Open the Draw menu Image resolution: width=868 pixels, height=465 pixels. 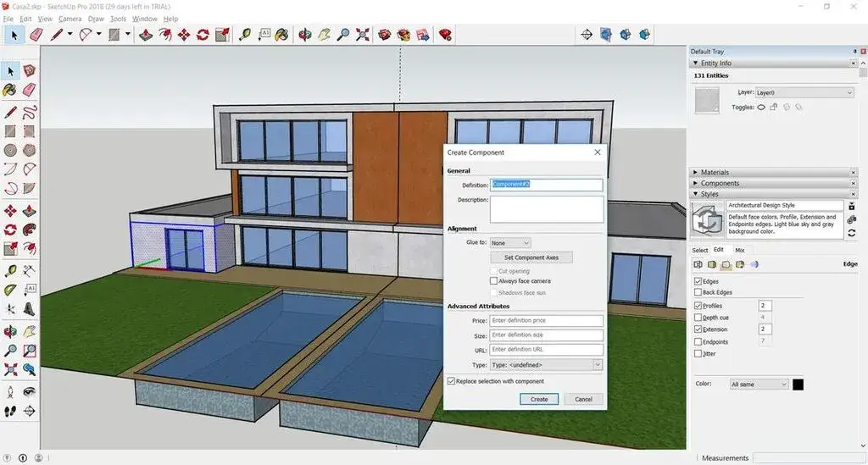pos(96,19)
